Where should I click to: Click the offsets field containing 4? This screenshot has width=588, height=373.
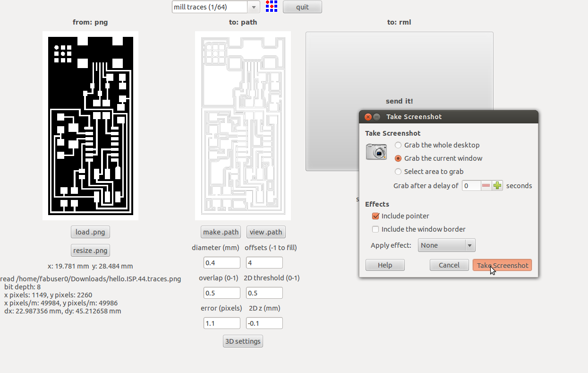(x=264, y=263)
